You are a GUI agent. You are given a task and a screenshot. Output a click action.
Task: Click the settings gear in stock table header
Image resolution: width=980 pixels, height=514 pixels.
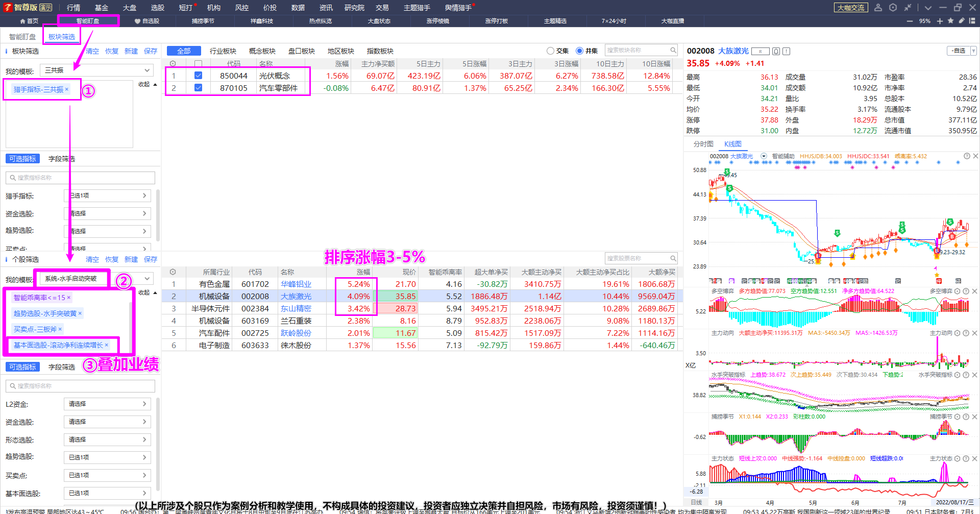[x=173, y=272]
